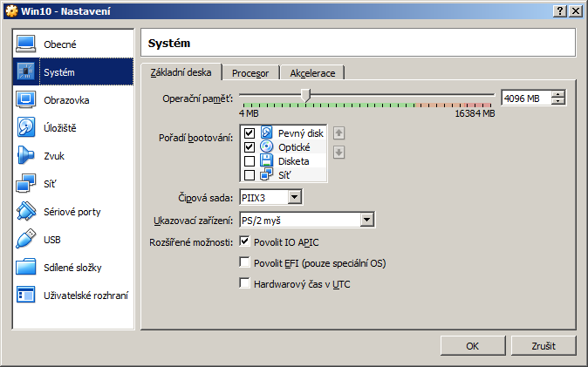This screenshot has height=367, width=588.
Task: Open the Obecné settings category icon
Action: click(x=26, y=44)
